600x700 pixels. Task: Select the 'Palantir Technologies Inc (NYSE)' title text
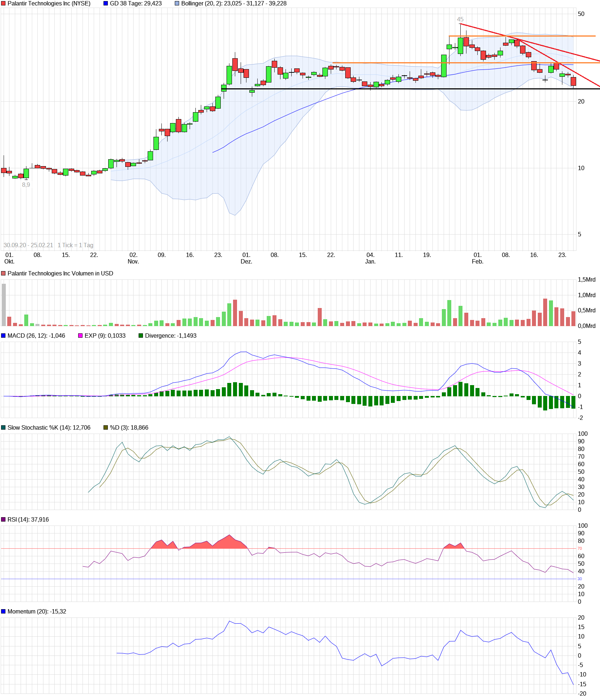pos(49,4)
